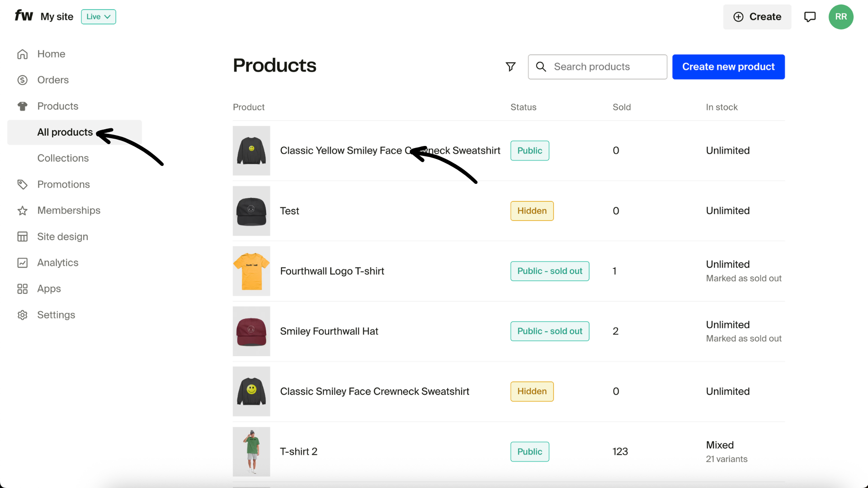Open the Fourthwall Logo T-shirt thumbnail
Viewport: 868px width, 488px height.
[x=251, y=271]
